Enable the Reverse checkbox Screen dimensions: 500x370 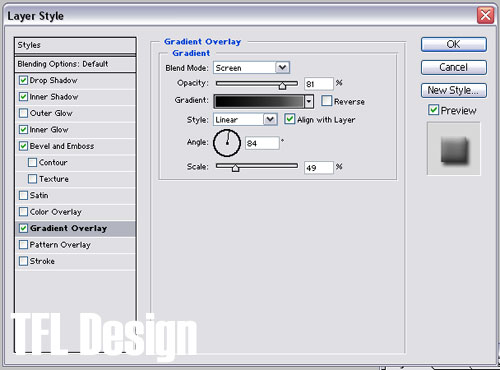pyautogui.click(x=327, y=101)
